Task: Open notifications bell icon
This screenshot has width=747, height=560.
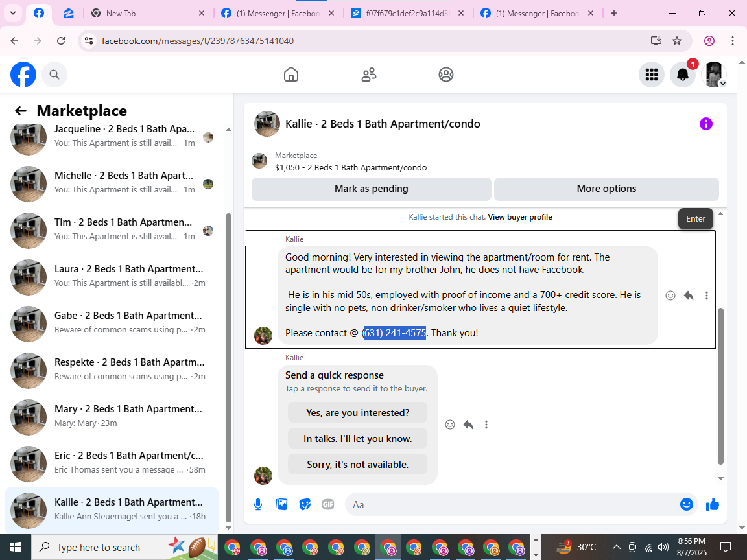Action: pyautogui.click(x=683, y=75)
